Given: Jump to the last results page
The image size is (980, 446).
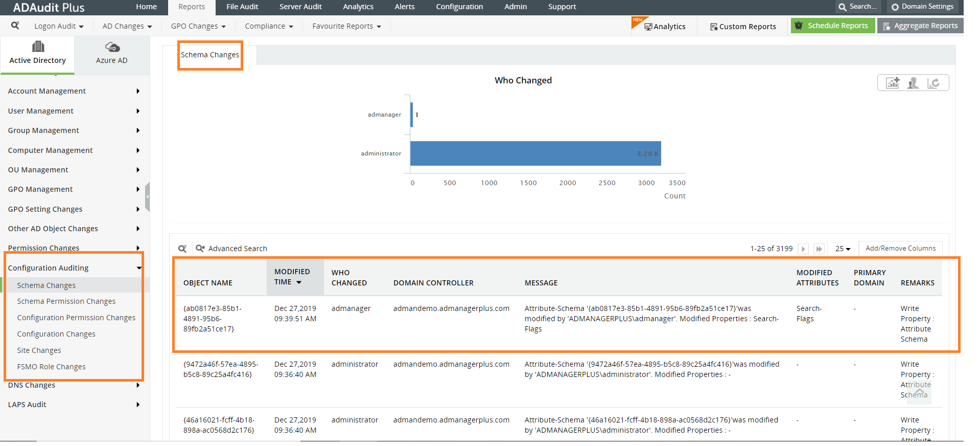Looking at the screenshot, I should tap(819, 249).
